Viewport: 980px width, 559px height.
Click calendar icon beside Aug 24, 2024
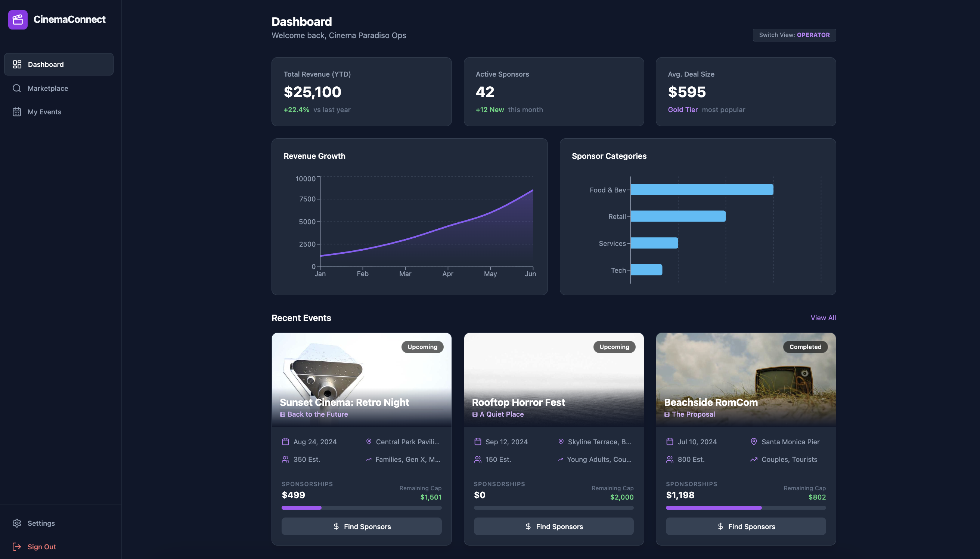pos(285,442)
